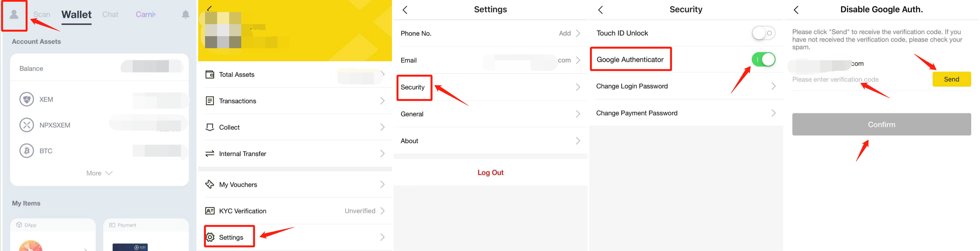This screenshot has width=980, height=251.
Task: Select the General settings option
Action: click(x=490, y=113)
